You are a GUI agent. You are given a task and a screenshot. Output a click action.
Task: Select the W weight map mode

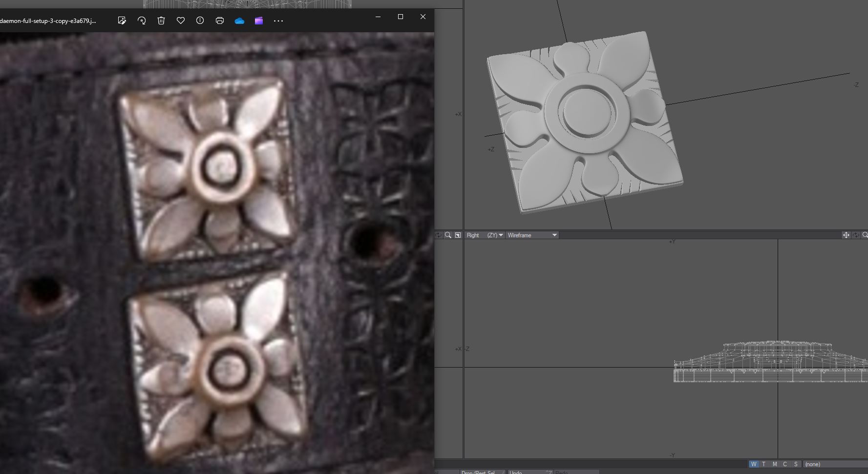pyautogui.click(x=754, y=464)
